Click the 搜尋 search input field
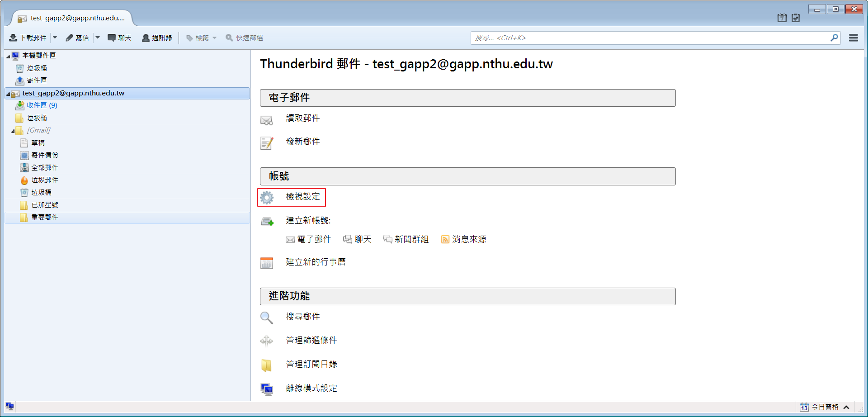The image size is (868, 417). [x=651, y=38]
